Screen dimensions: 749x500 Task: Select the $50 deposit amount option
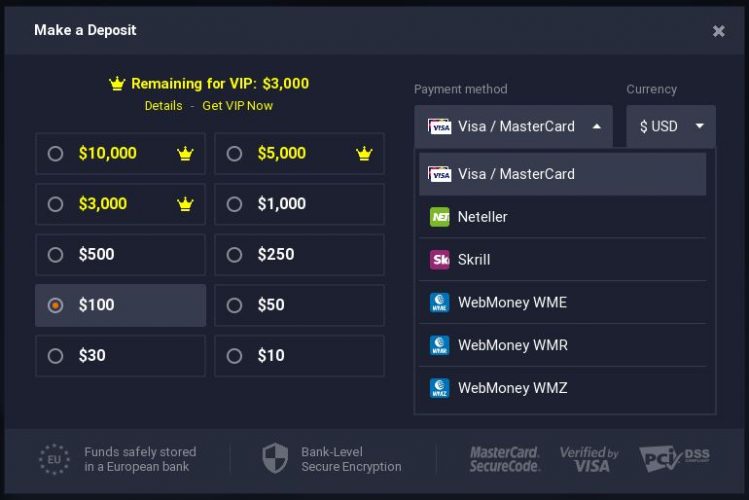click(300, 305)
